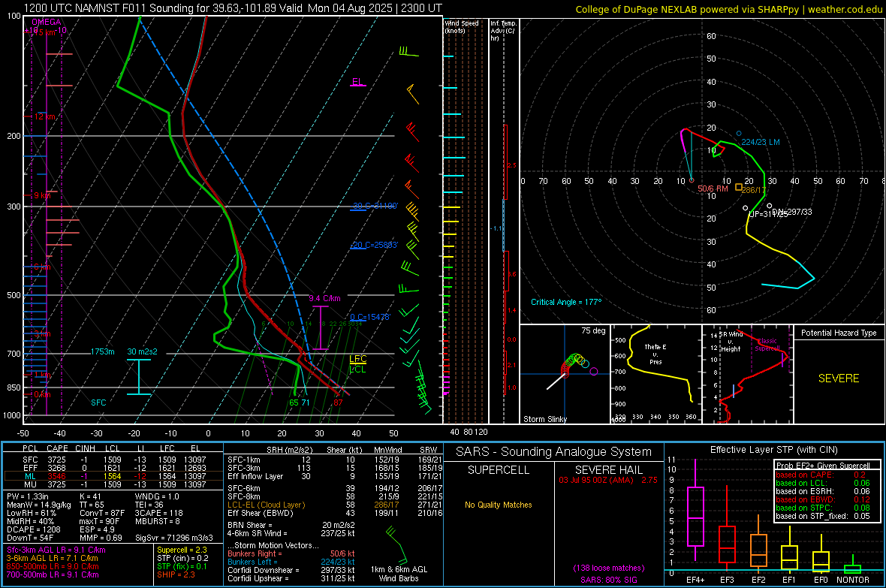The height and width of the screenshot is (588, 886).
Task: Click the 'SEVERE HAIL' column header
Action: pos(608,470)
